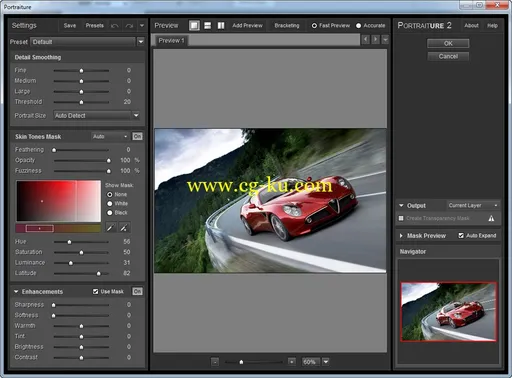This screenshot has width=512, height=378.
Task: Click Bracketing option
Action: [287, 26]
